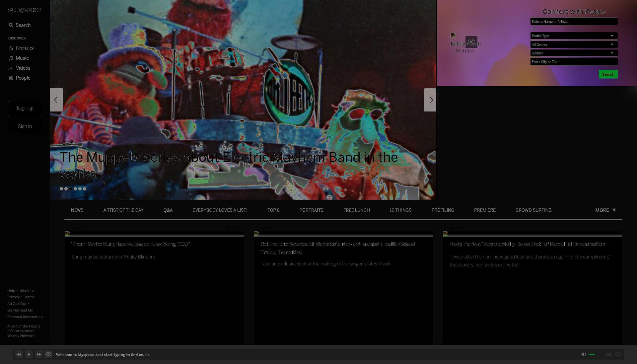The width and height of the screenshot is (637, 364).
Task: Open The Muppets series headline
Action: 229,165
